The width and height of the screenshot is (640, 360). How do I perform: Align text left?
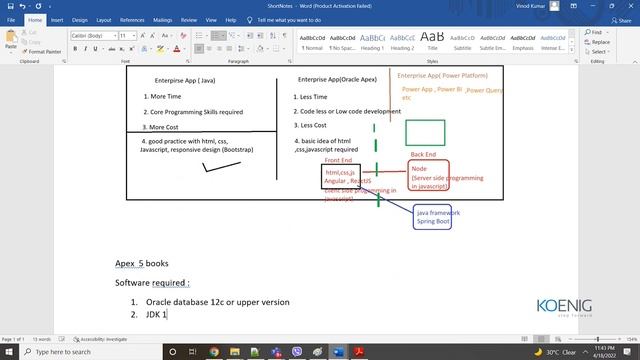199,49
